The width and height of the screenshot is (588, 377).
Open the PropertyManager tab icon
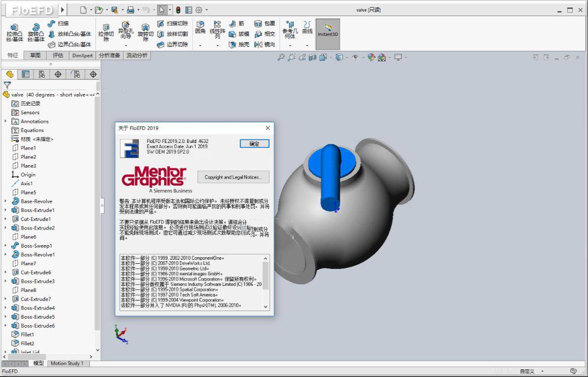26,74
